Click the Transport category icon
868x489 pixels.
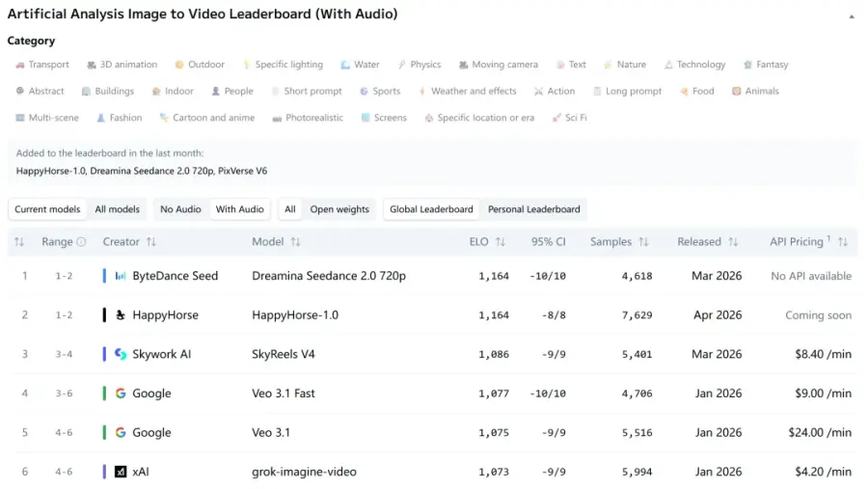(20, 65)
